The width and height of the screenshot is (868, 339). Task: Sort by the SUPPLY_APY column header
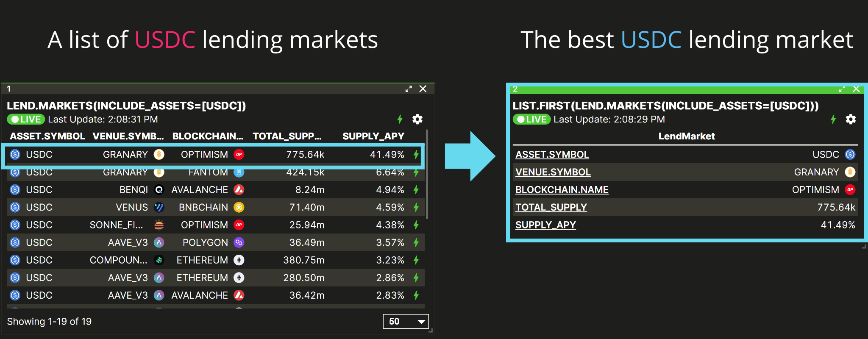pyautogui.click(x=373, y=136)
